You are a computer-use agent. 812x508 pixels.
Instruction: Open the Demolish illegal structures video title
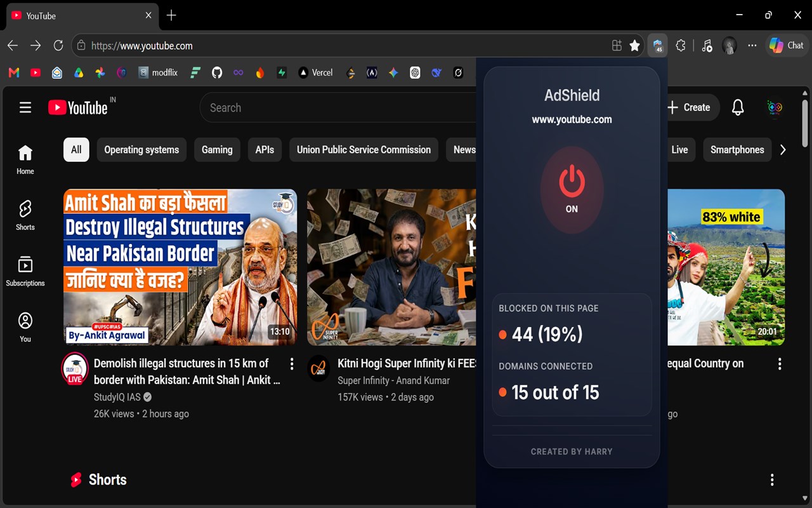(x=187, y=371)
